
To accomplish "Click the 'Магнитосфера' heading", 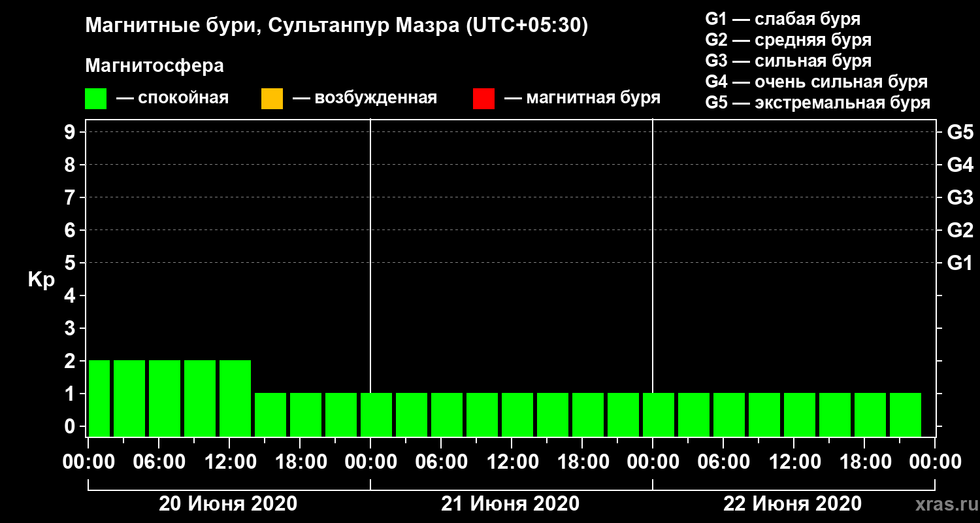I will [x=154, y=66].
